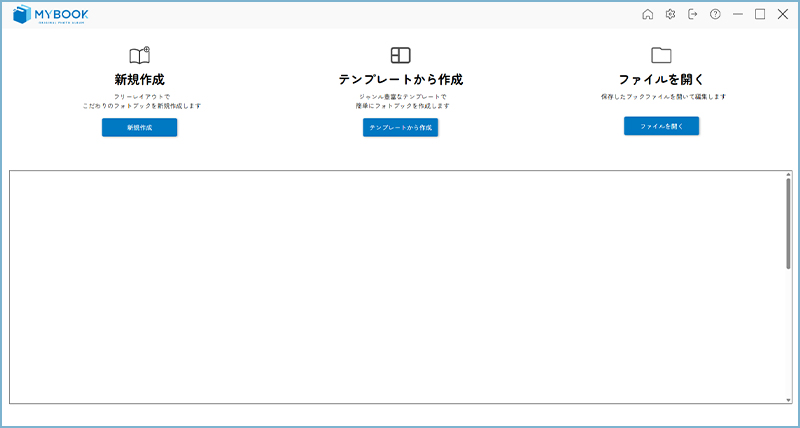Click the template layout icon
800x428 pixels.
[x=401, y=55]
